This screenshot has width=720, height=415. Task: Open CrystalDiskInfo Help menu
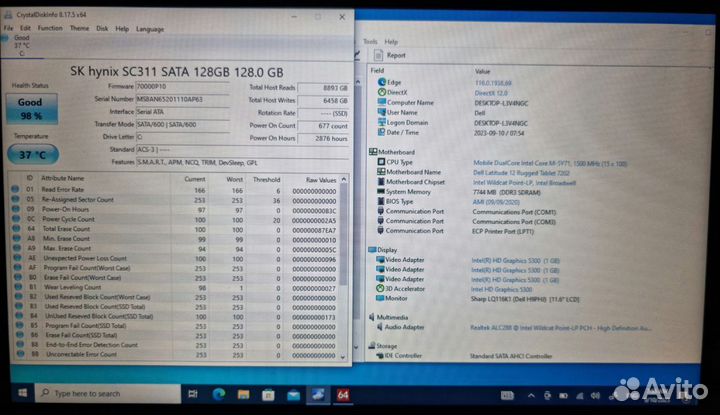(122, 28)
